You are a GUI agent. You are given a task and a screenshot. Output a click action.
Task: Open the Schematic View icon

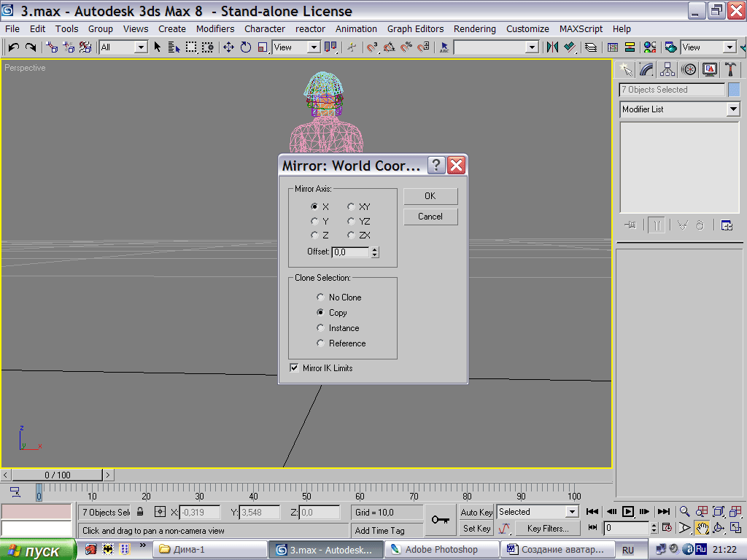point(630,47)
